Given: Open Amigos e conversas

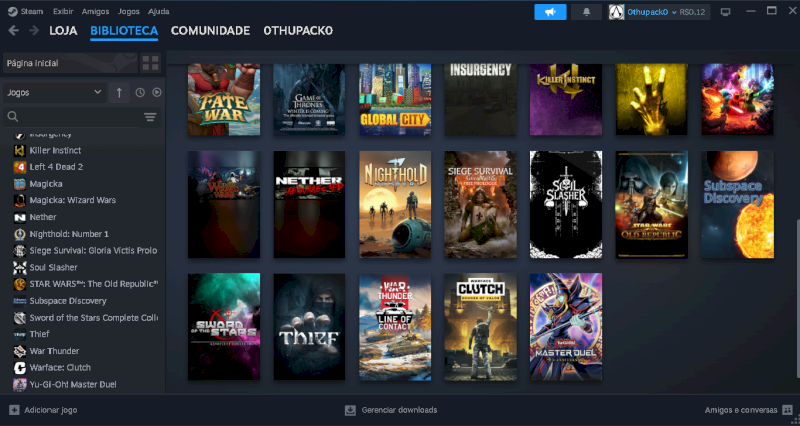Looking at the screenshot, I should click(748, 410).
